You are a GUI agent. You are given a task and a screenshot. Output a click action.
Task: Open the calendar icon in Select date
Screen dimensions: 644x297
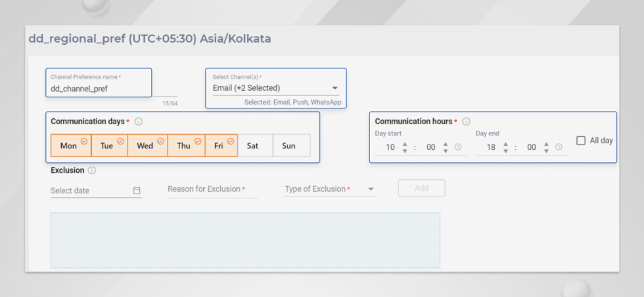[137, 191]
